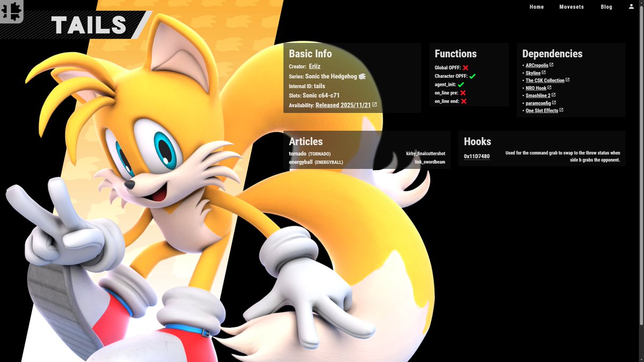Image resolution: width=644 pixels, height=362 pixels.
Task: Click the Character OPFF label
Action: point(451,76)
